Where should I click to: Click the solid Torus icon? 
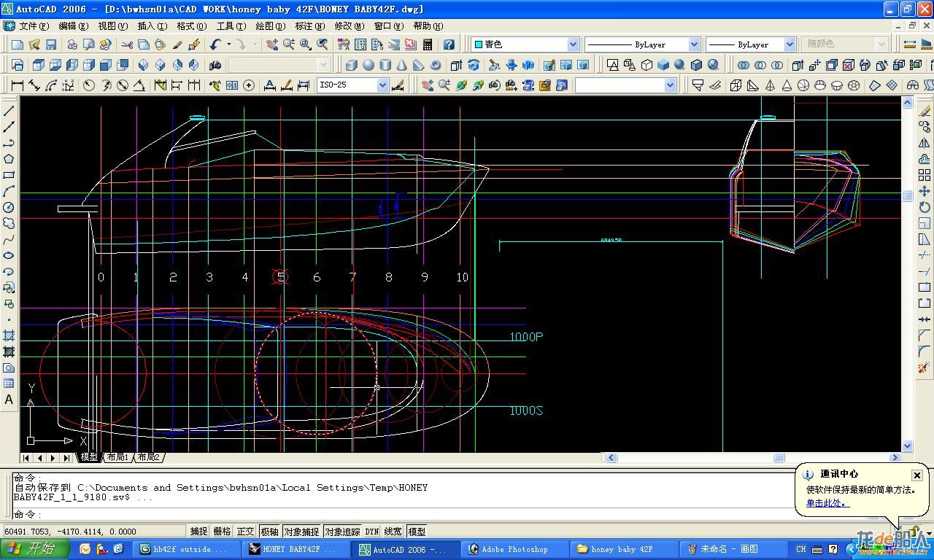[436, 65]
